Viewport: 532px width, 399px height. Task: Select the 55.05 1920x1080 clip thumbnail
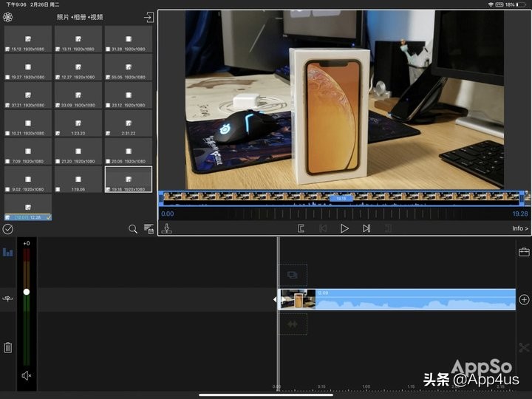click(129, 67)
